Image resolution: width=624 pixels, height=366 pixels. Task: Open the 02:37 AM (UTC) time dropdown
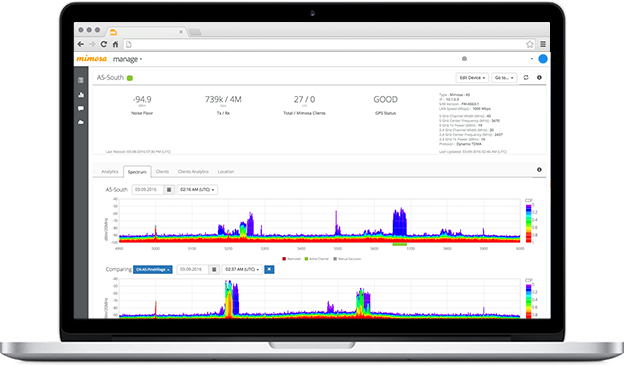point(242,269)
